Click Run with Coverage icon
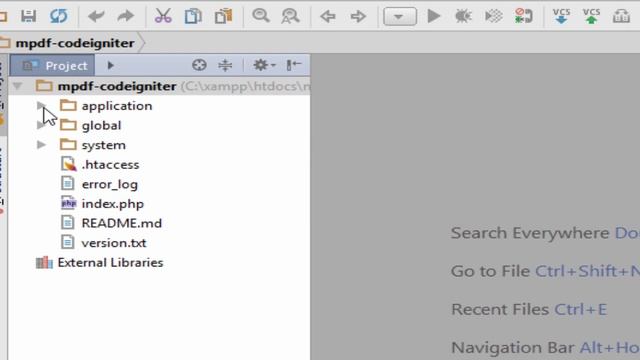This screenshot has width=640, height=360. point(493,16)
